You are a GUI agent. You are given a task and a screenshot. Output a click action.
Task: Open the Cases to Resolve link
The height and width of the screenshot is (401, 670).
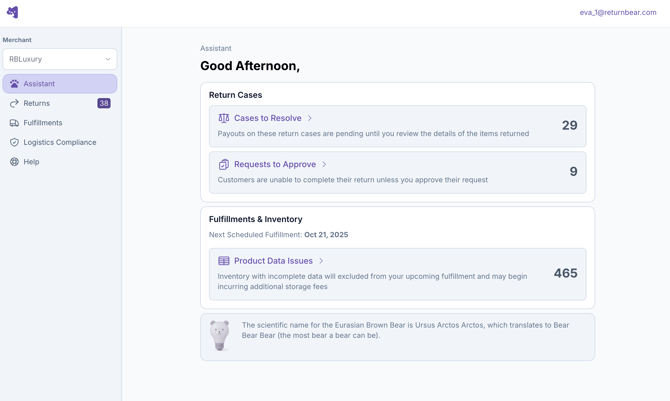(x=267, y=118)
